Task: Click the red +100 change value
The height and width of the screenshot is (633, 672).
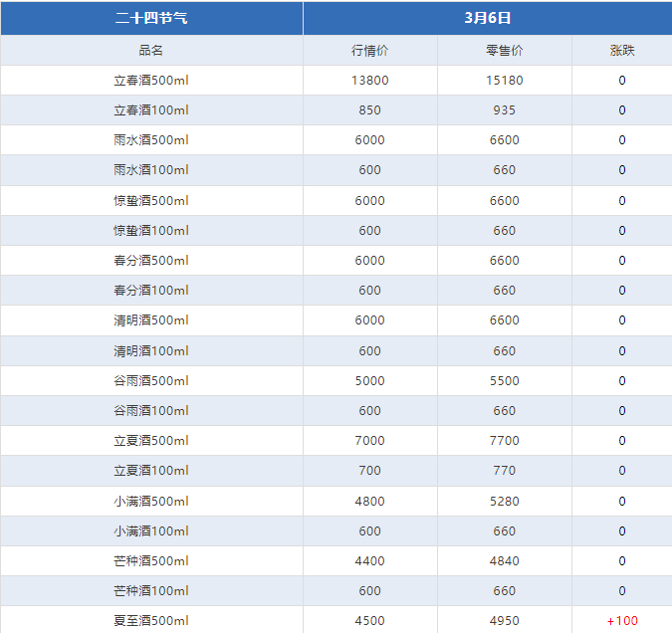Action: point(622,621)
